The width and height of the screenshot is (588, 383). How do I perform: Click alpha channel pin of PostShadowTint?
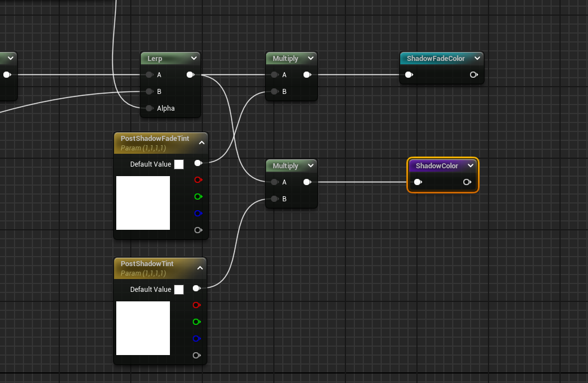coord(197,356)
